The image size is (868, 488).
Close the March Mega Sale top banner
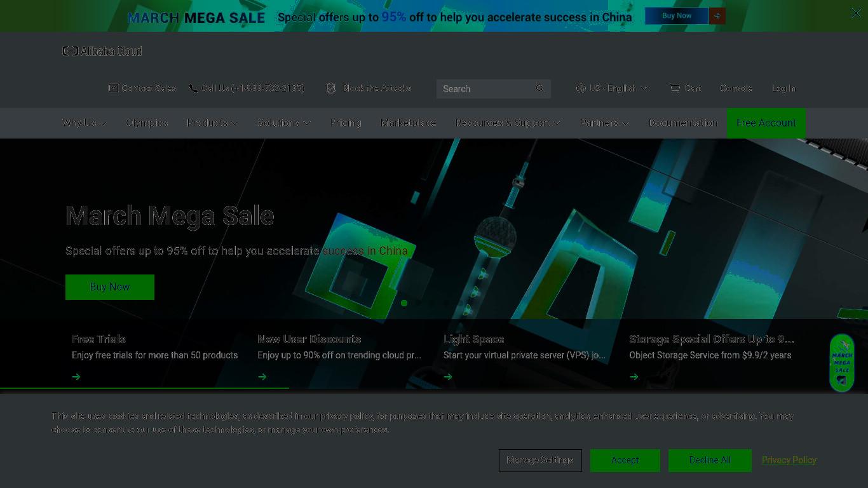(856, 13)
